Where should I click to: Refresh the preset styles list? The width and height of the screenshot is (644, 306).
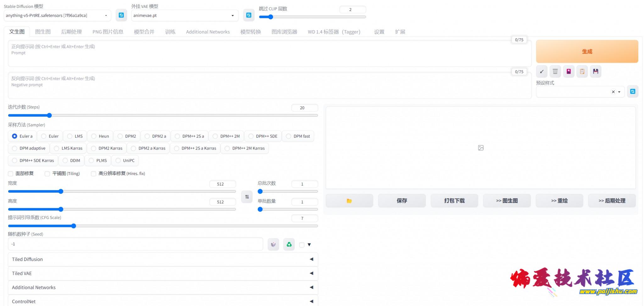click(633, 91)
